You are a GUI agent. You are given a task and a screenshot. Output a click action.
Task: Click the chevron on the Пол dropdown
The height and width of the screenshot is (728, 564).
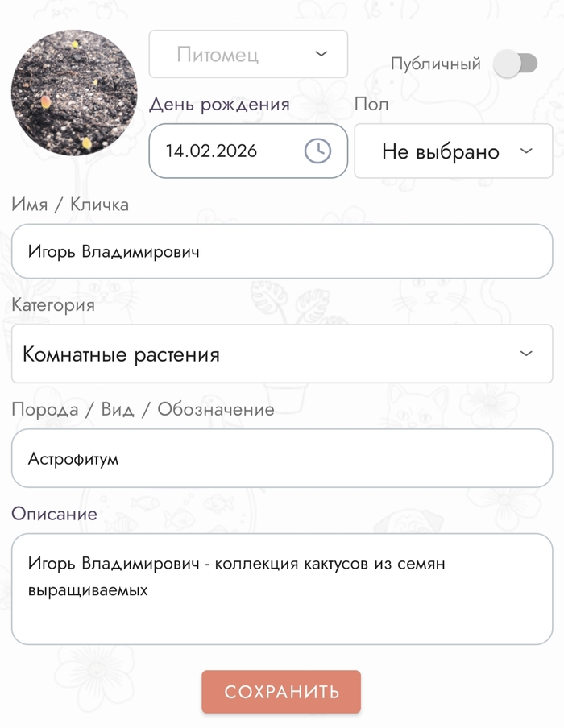pos(527,151)
